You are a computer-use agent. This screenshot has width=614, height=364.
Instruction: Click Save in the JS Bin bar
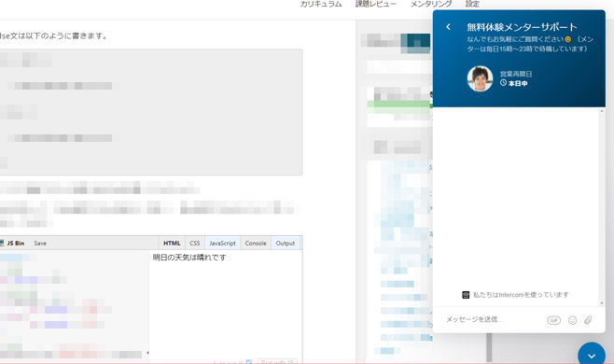click(x=40, y=244)
